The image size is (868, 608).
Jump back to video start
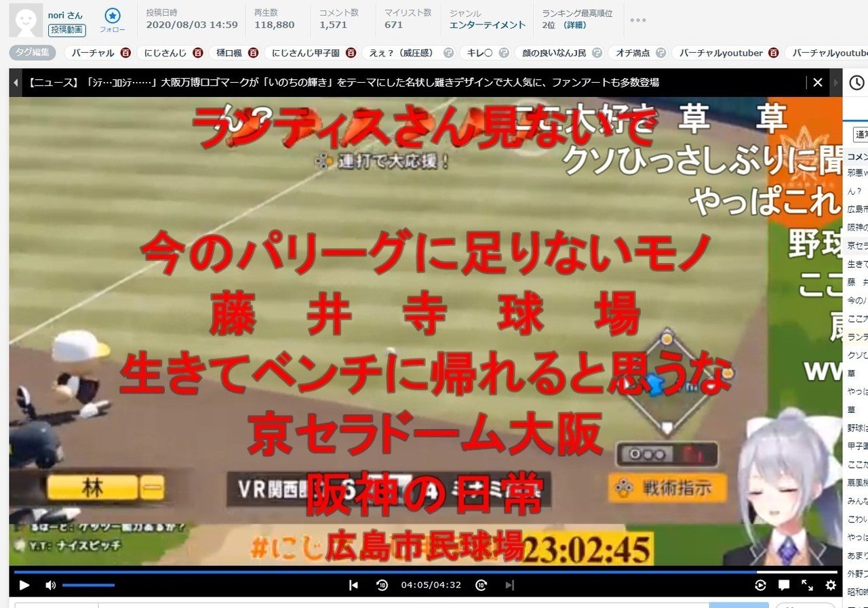tap(353, 585)
